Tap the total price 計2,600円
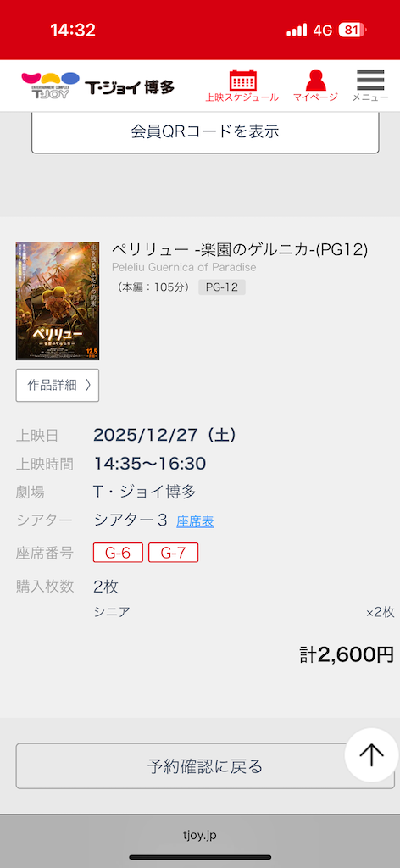400x868 pixels. click(x=347, y=654)
